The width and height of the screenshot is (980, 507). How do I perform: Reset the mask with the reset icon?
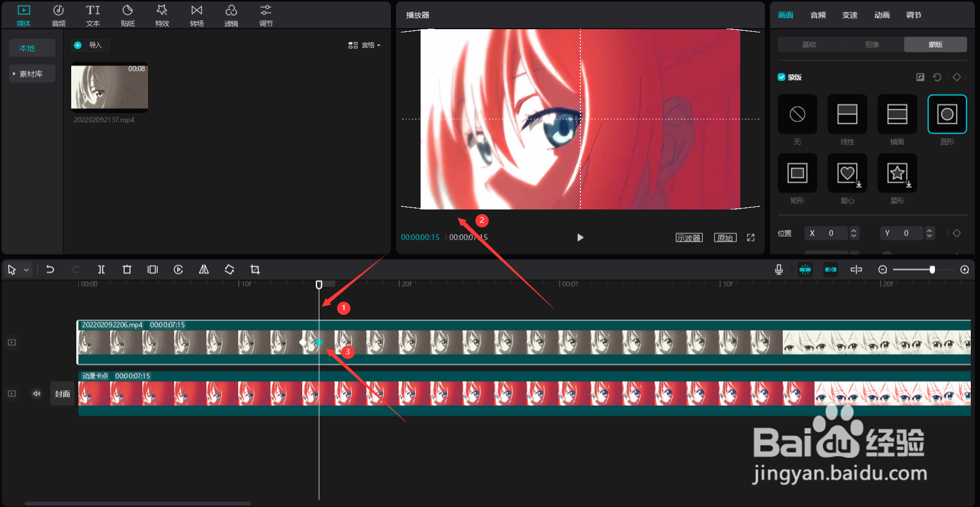937,77
